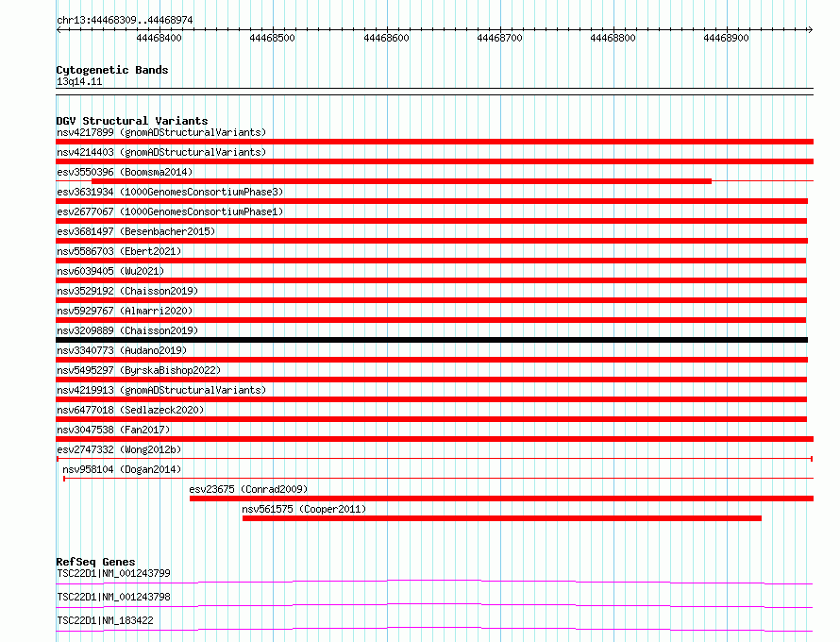Select the nsv4214403 gnomADStructuralVariants label

(x=161, y=152)
